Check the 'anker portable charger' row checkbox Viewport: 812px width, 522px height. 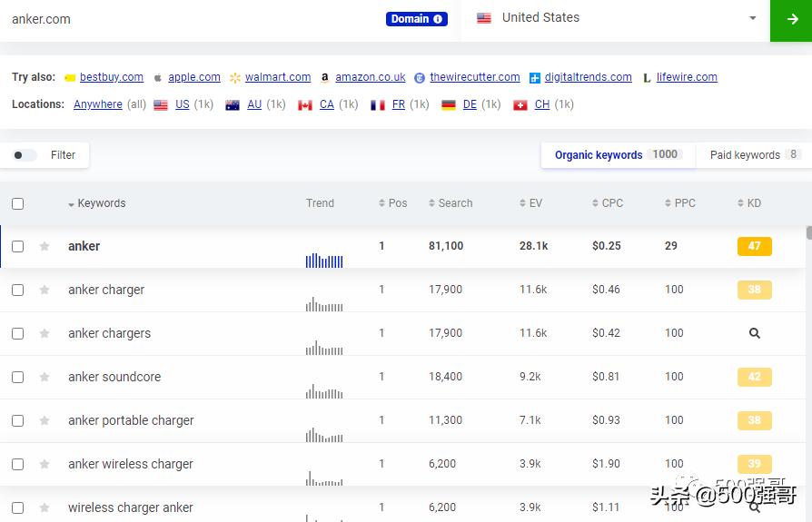point(17,420)
